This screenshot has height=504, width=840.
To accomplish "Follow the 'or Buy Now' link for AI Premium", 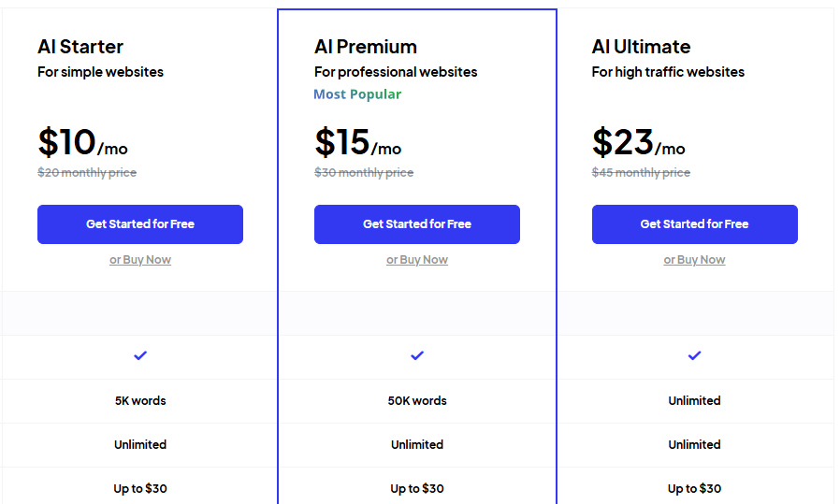I will 417,260.
